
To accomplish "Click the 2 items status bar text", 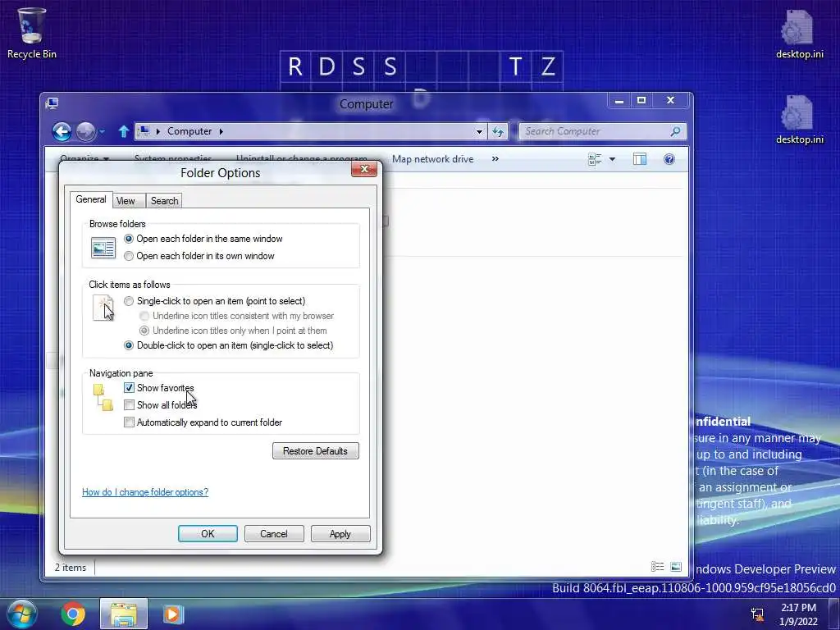I will coord(71,568).
